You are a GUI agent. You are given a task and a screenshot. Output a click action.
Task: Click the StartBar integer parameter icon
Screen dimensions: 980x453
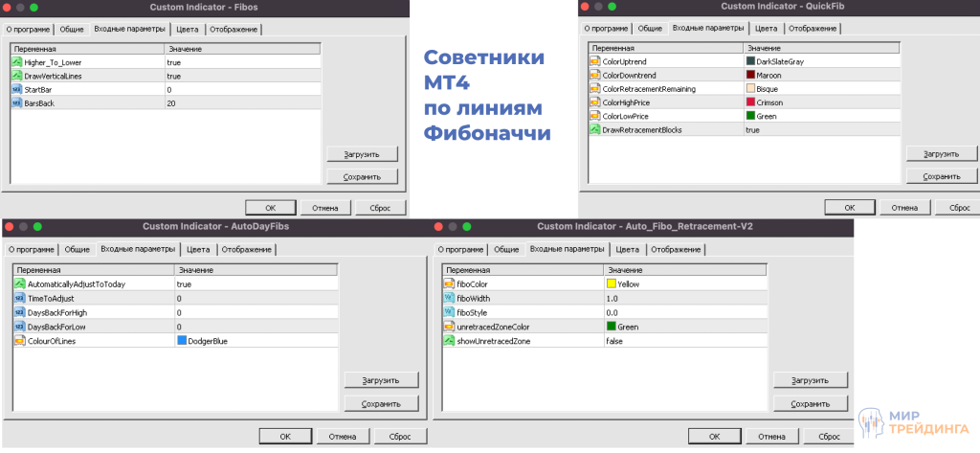pyautogui.click(x=17, y=89)
